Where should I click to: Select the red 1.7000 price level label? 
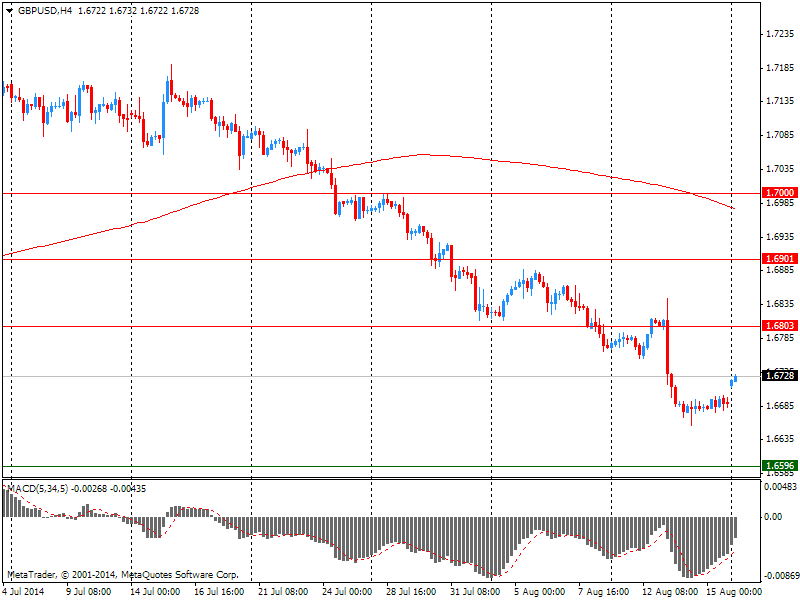[779, 193]
